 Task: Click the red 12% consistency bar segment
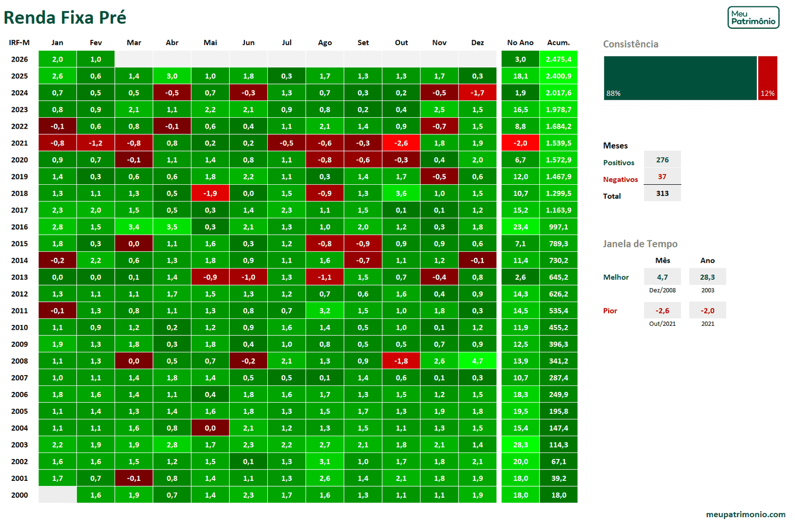tap(767, 78)
